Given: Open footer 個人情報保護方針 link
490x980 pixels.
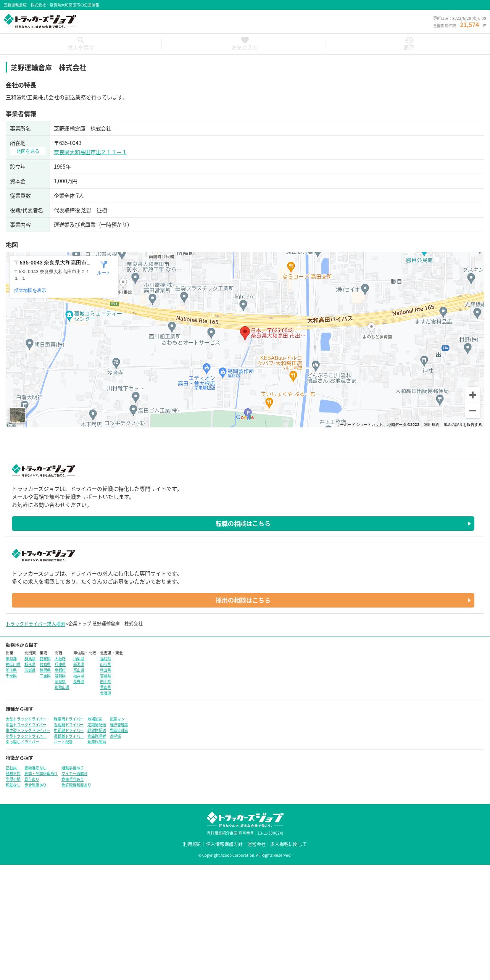Looking at the screenshot, I should coord(224,844).
